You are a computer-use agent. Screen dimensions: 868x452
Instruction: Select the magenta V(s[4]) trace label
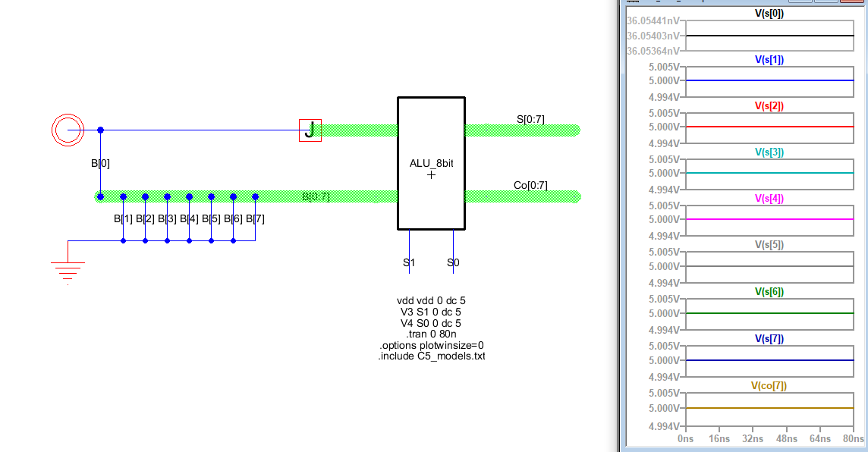click(x=769, y=199)
